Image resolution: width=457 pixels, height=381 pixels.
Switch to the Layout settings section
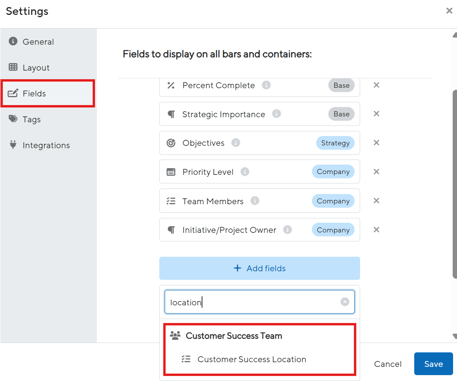pyautogui.click(x=29, y=68)
